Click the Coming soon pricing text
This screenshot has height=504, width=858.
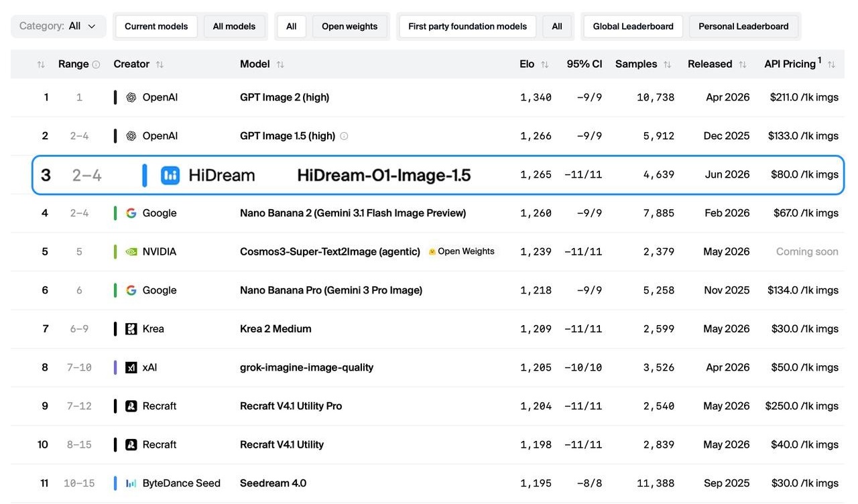tap(807, 252)
